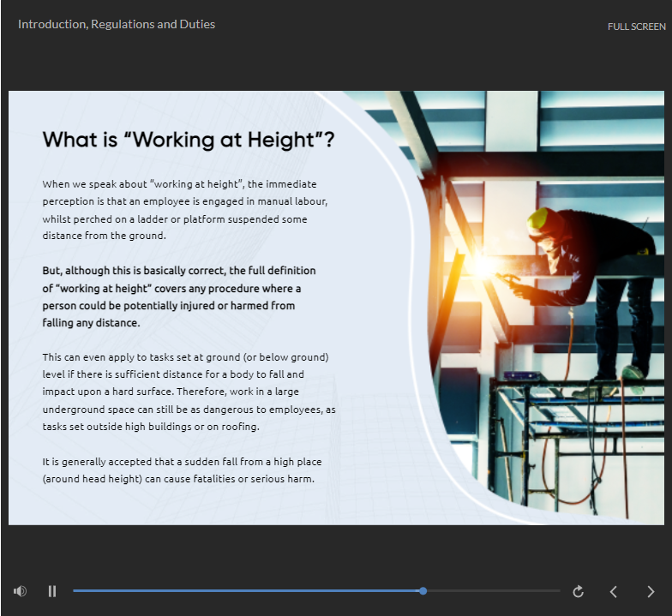
Task: Advance to the next slide
Action: (651, 591)
